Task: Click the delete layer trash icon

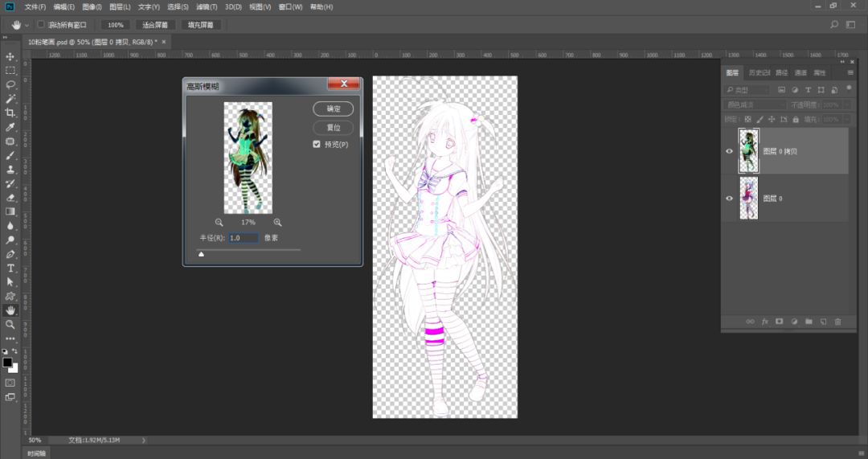Action: click(837, 322)
